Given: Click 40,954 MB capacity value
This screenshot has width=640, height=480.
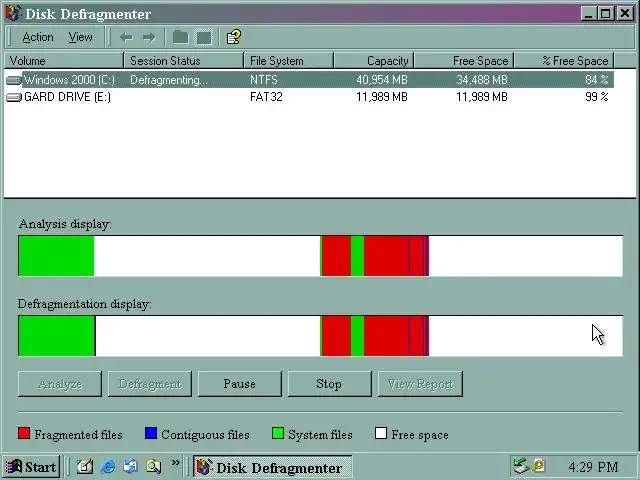Looking at the screenshot, I should [382, 80].
